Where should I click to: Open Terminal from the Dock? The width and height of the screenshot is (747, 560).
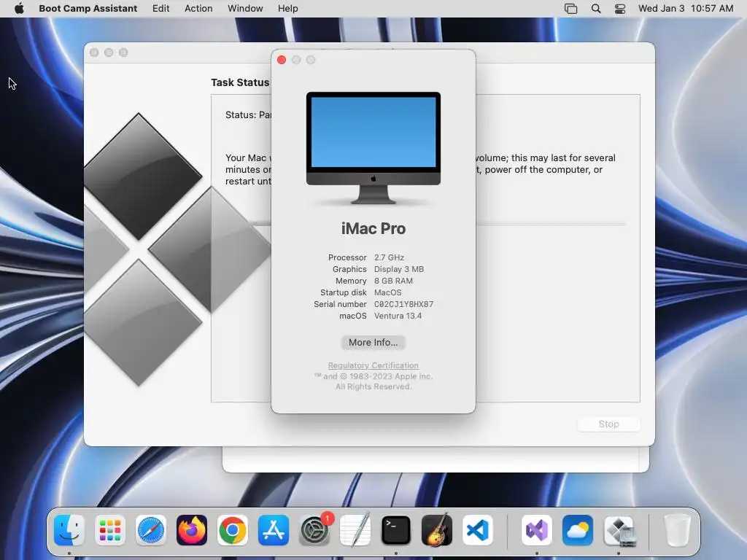click(396, 530)
